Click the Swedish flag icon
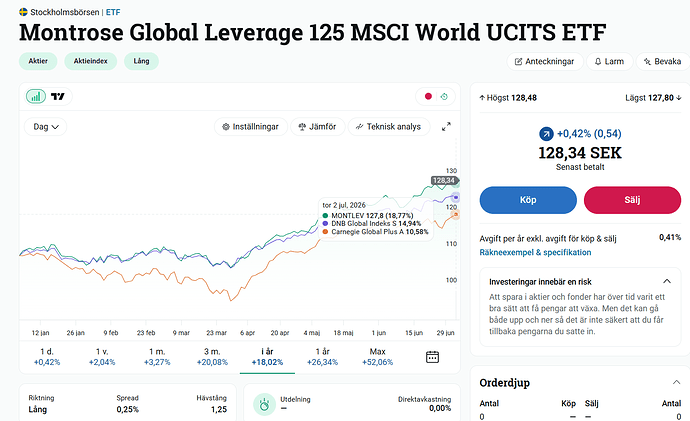 [x=23, y=12]
